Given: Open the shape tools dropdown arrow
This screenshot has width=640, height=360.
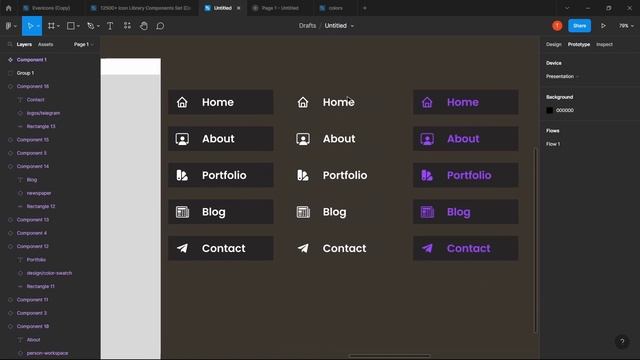Looking at the screenshot, I should [x=78, y=26].
